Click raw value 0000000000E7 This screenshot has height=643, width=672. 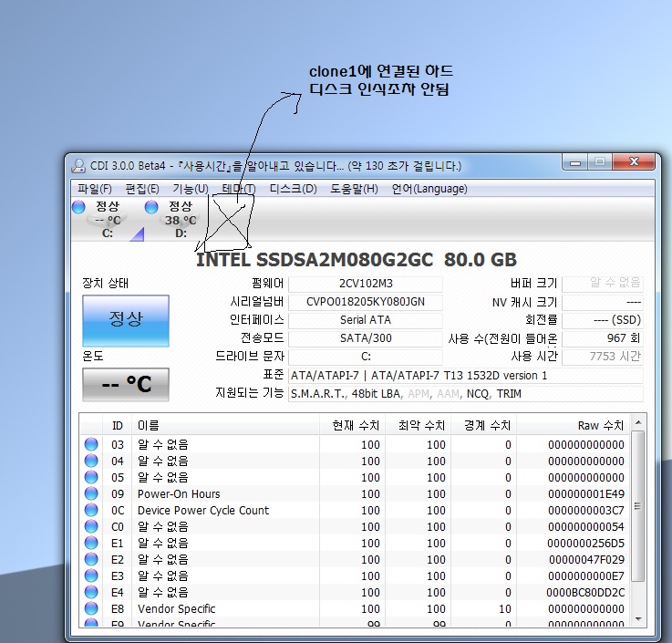[586, 576]
